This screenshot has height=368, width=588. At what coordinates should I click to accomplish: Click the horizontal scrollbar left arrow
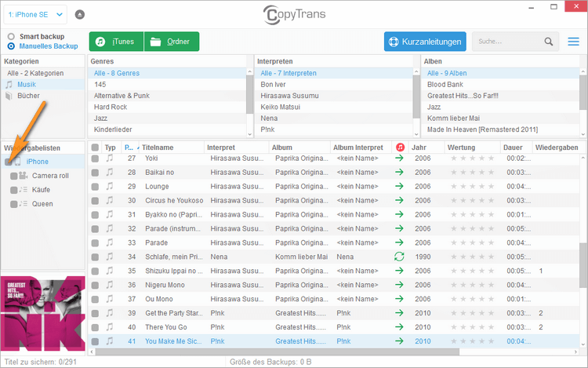coord(92,352)
